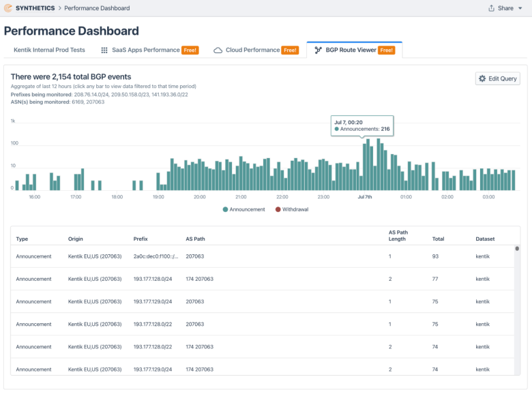Click the Total value 93 cell

tap(435, 256)
